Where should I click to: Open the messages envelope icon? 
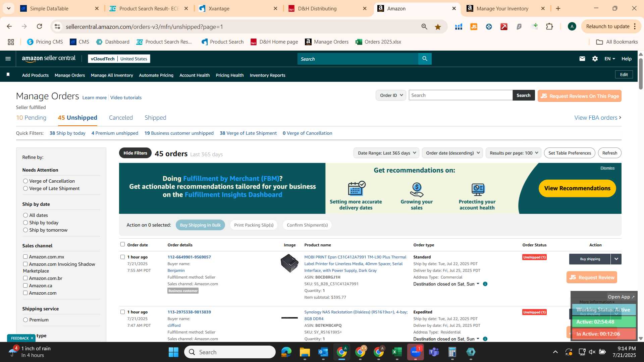pos(582,59)
